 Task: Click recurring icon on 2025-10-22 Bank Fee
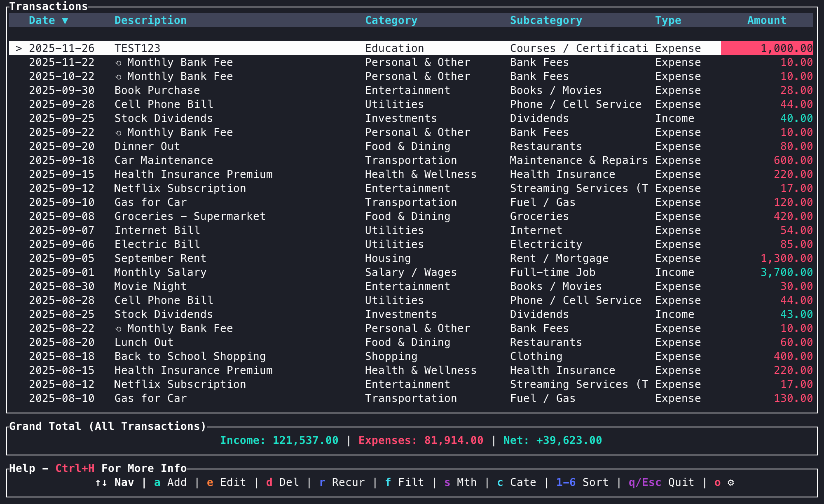pos(118,77)
